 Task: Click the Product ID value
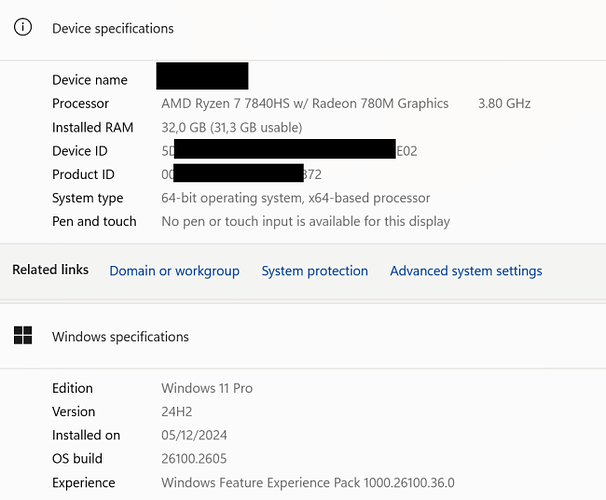(x=241, y=174)
